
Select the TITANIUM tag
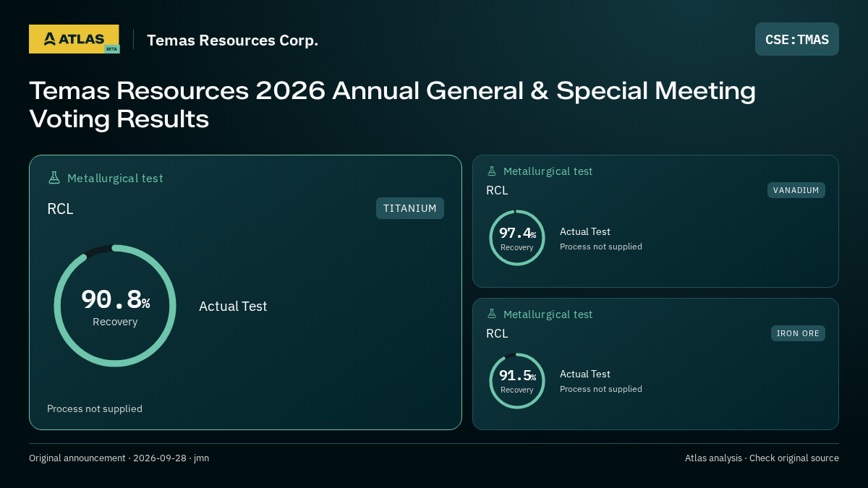(410, 208)
